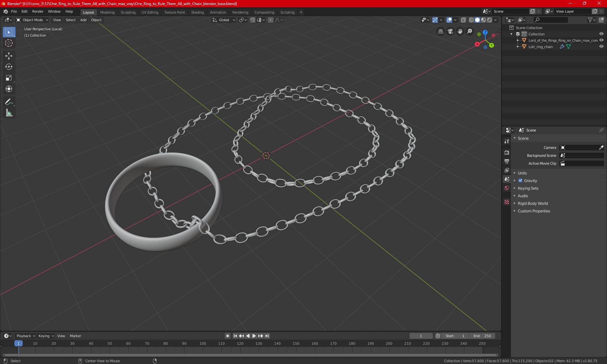Click New Collection icon in outliner header
The image size is (607, 364).
(x=601, y=20)
